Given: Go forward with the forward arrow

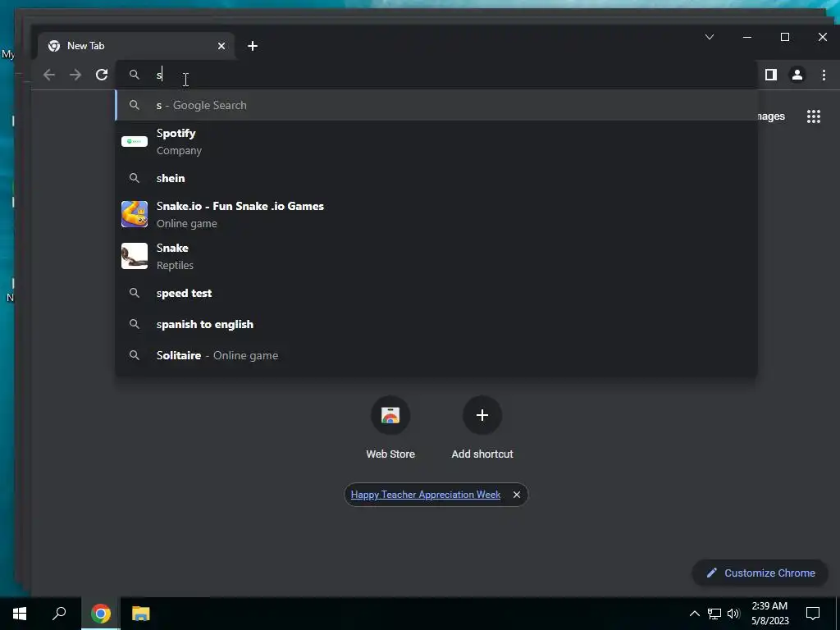Looking at the screenshot, I should pyautogui.click(x=75, y=75).
